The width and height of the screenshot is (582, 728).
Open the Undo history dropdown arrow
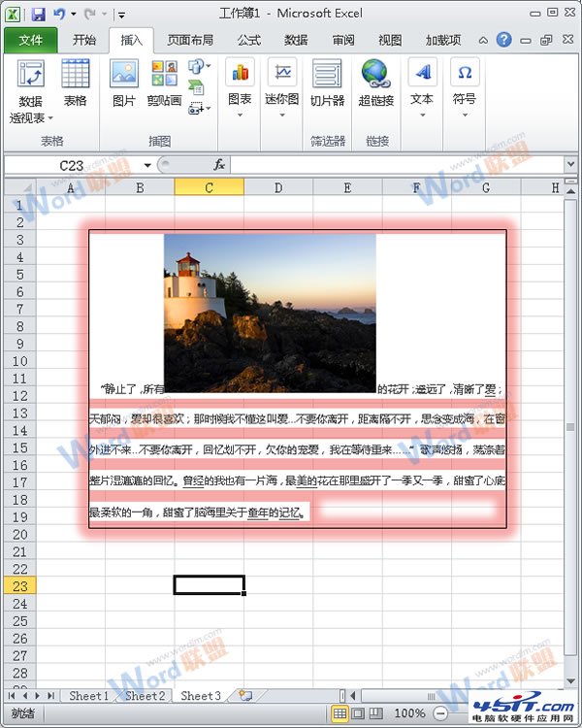pos(74,15)
